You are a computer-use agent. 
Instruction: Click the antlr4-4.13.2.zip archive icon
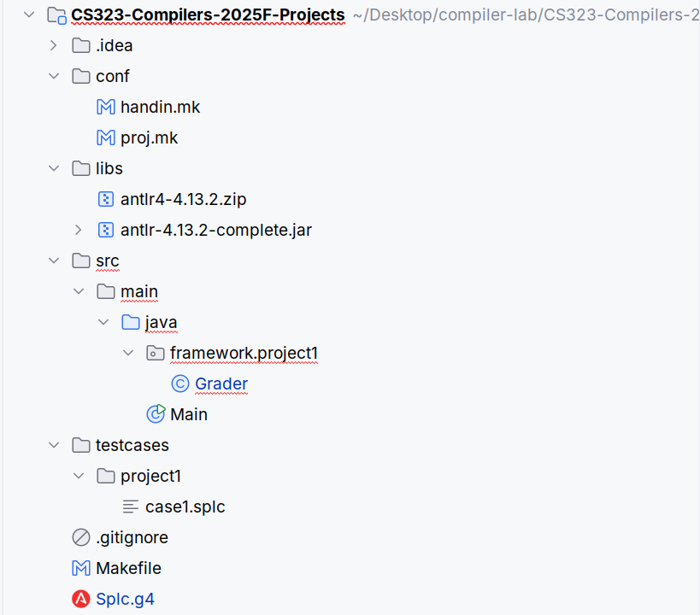point(106,199)
